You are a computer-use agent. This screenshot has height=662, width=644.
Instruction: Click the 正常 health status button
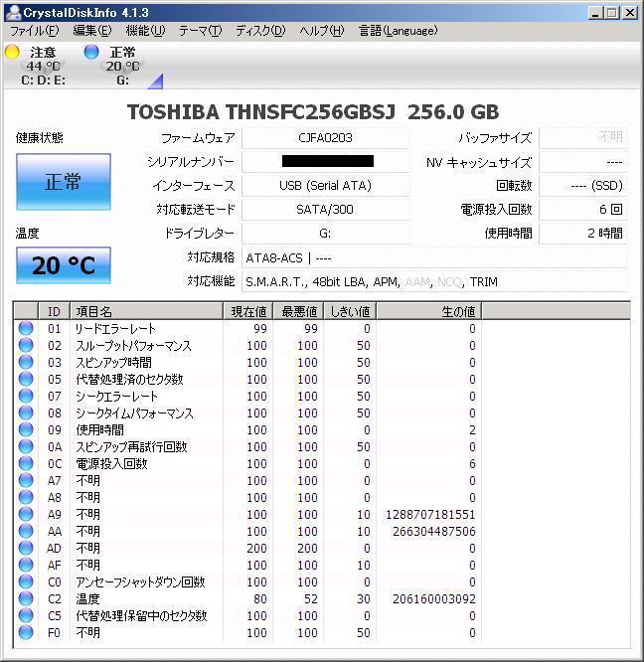64,182
